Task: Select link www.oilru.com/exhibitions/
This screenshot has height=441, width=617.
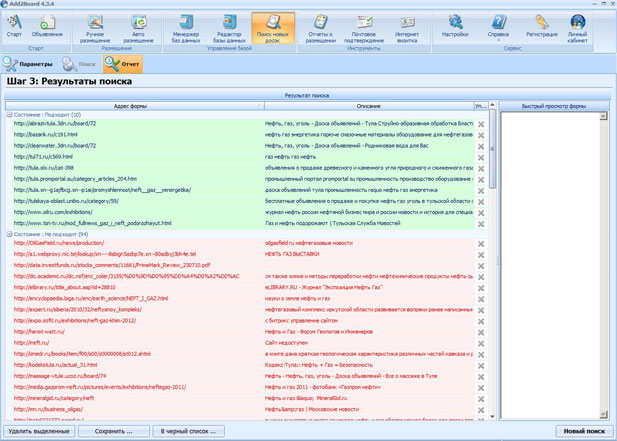Action: pos(53,212)
